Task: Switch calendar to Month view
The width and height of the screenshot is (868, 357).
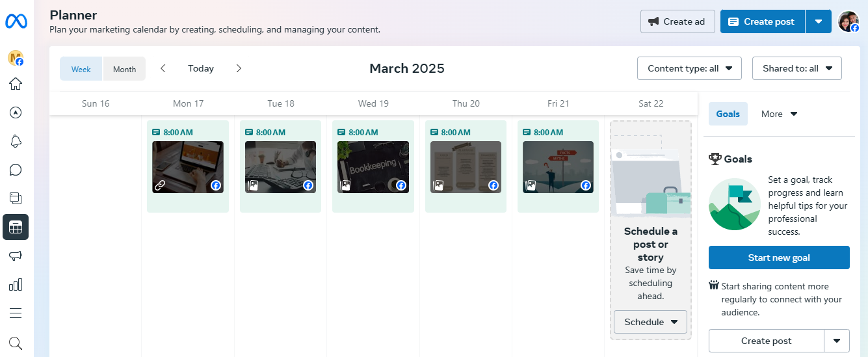Action: [x=124, y=69]
